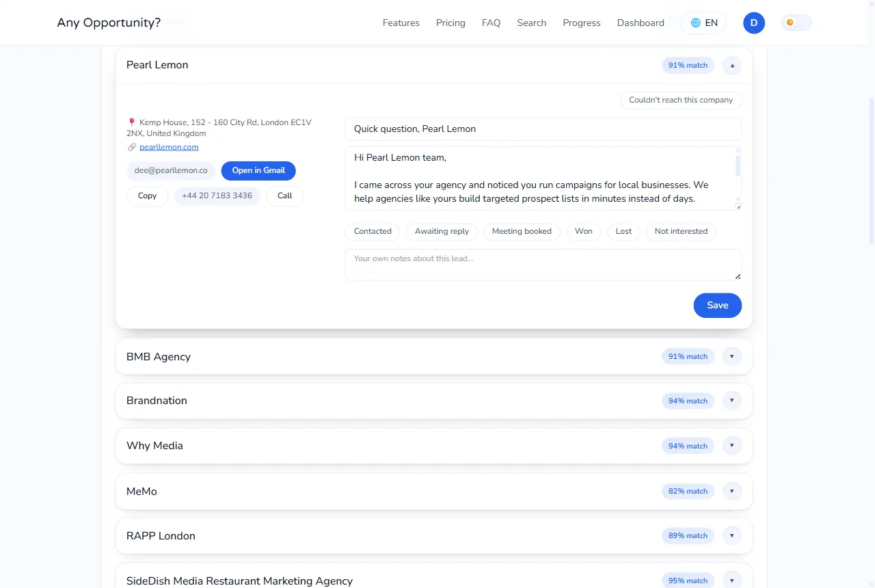Mark lead status as Contacted
Viewport: 875px width, 588px height.
coord(373,232)
